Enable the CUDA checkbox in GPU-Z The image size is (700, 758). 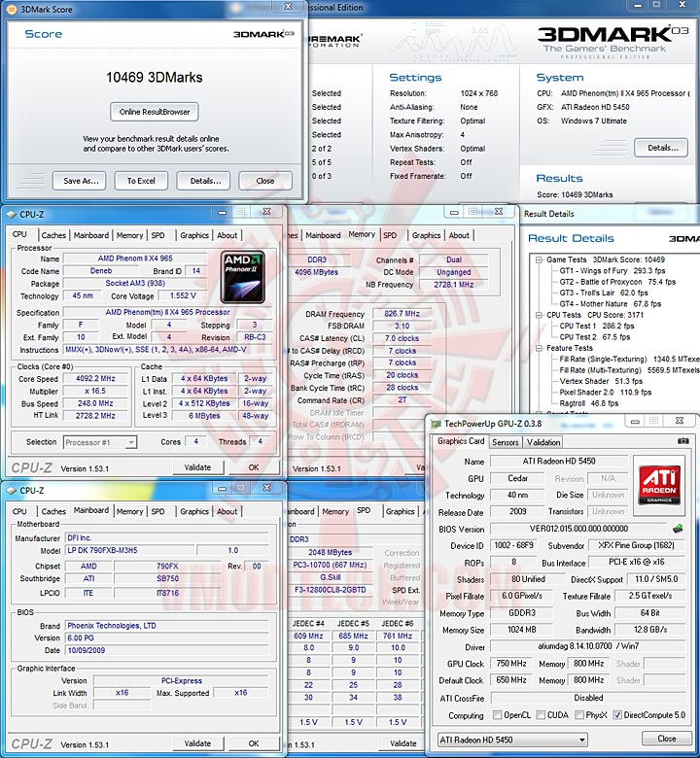(541, 714)
